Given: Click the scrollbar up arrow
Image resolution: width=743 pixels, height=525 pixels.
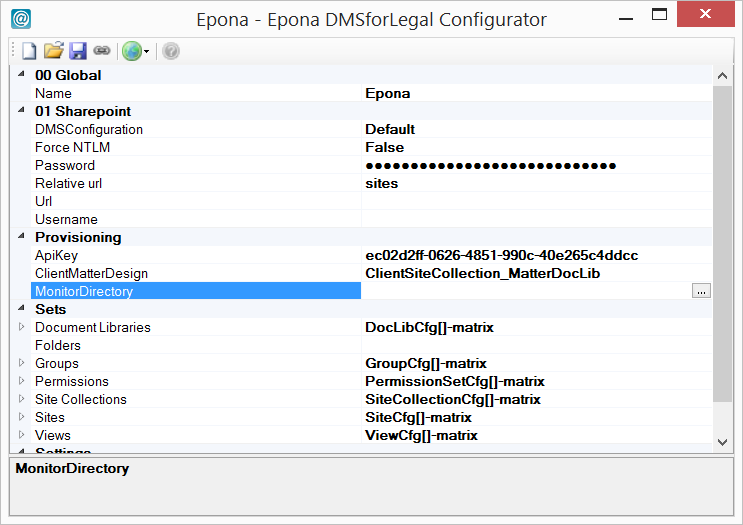Looking at the screenshot, I should point(723,76).
